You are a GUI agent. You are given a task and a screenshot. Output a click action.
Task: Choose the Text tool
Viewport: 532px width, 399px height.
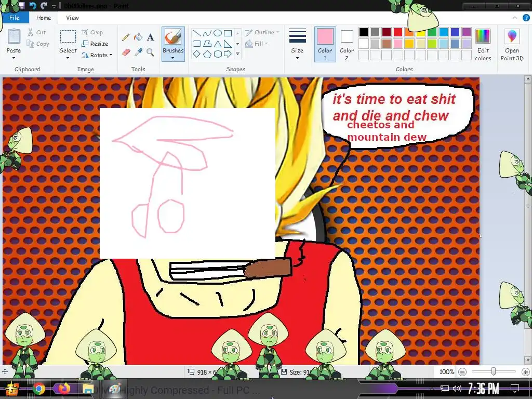pos(150,37)
